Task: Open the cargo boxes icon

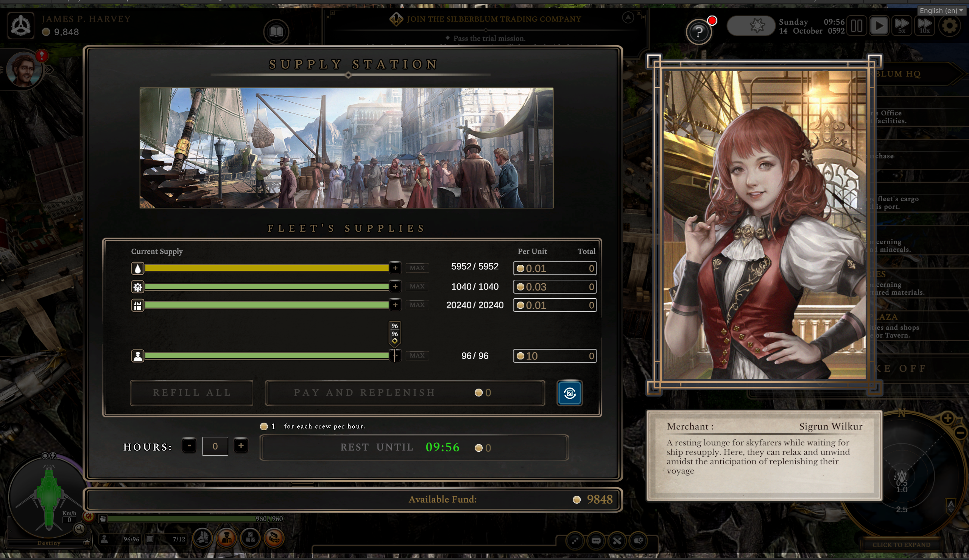Action: (250, 538)
